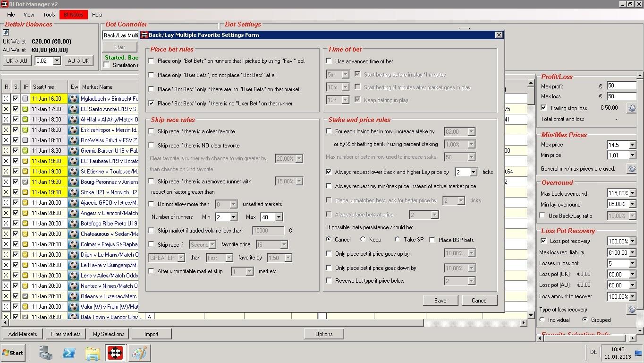
Task: Click the refresh balances icon under Betfair Balances
Action: coord(6,33)
